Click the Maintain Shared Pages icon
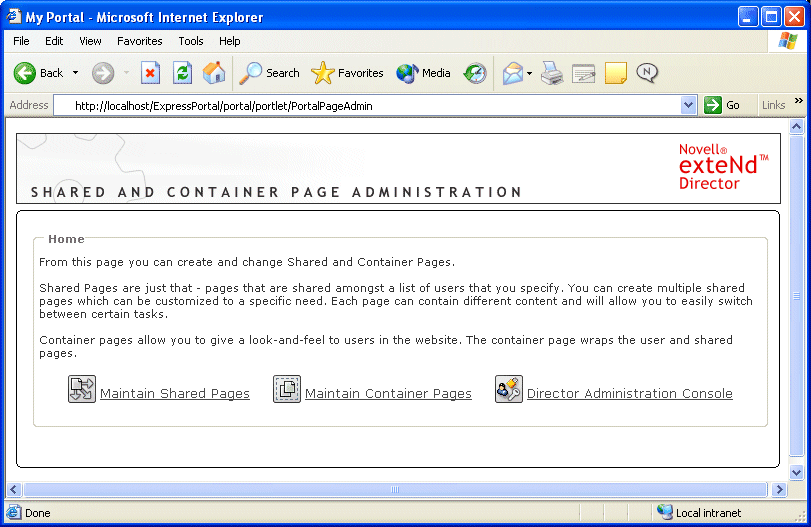This screenshot has height=527, width=811. 82,389
